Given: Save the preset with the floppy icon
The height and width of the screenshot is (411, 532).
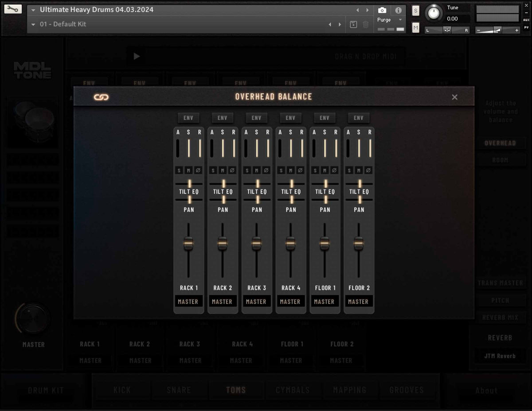Looking at the screenshot, I should point(353,24).
